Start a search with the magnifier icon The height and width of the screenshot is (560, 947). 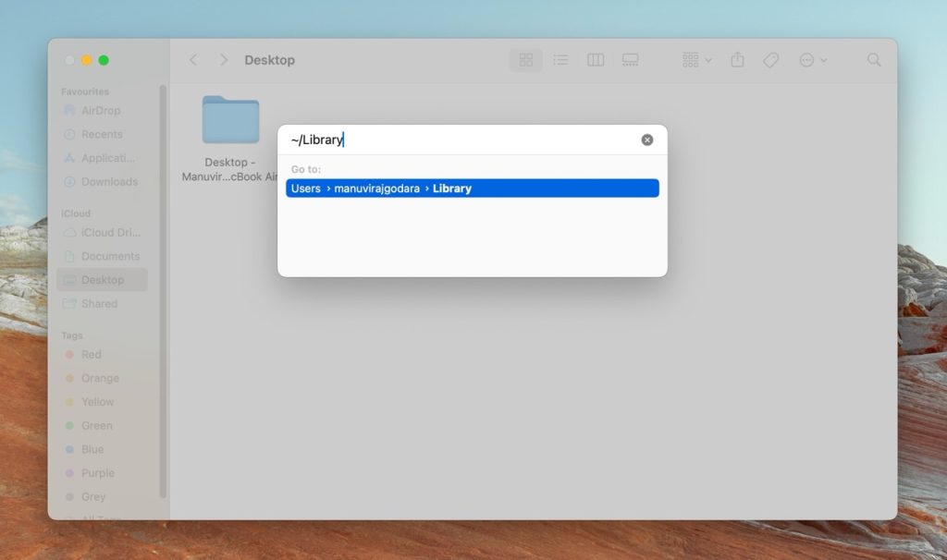coord(874,59)
